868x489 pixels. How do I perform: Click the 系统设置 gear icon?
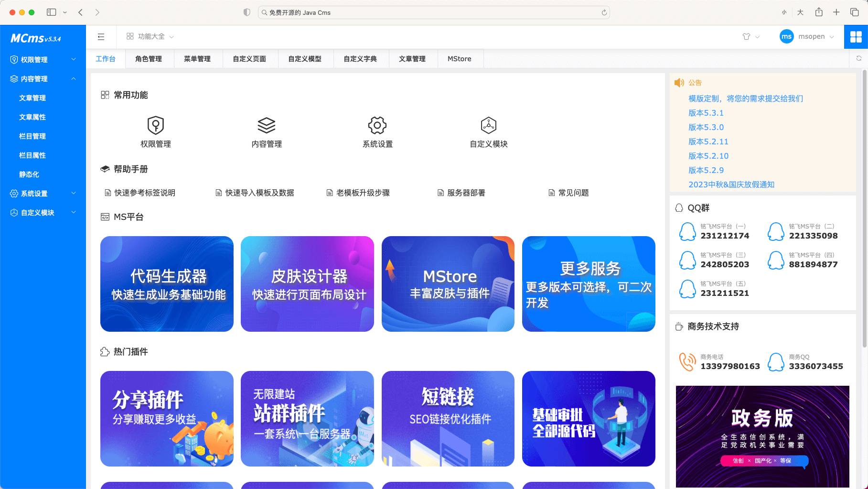click(377, 125)
